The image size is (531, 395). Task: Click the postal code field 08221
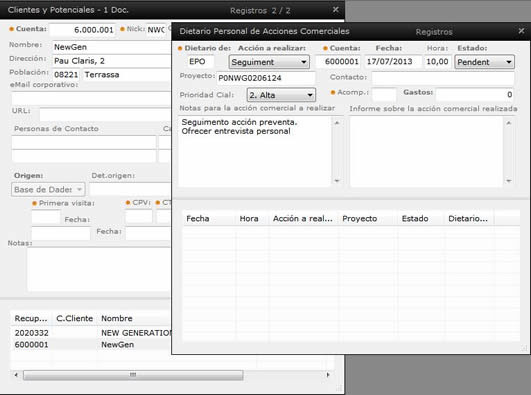66,75
